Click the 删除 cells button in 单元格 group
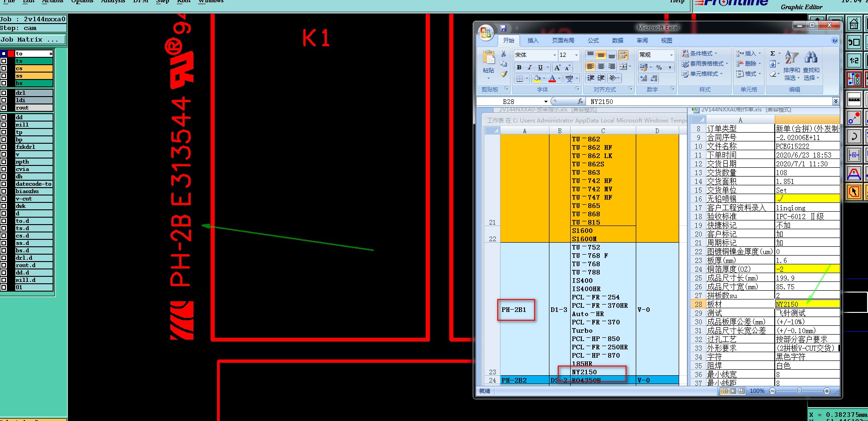This screenshot has width=868, height=421. point(748,64)
